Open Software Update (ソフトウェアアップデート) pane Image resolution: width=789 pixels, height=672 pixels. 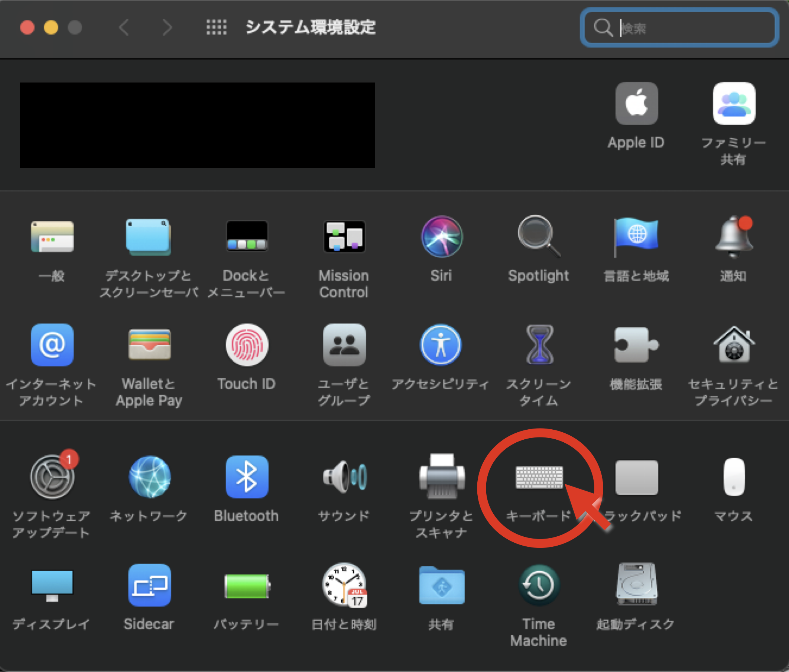52,478
